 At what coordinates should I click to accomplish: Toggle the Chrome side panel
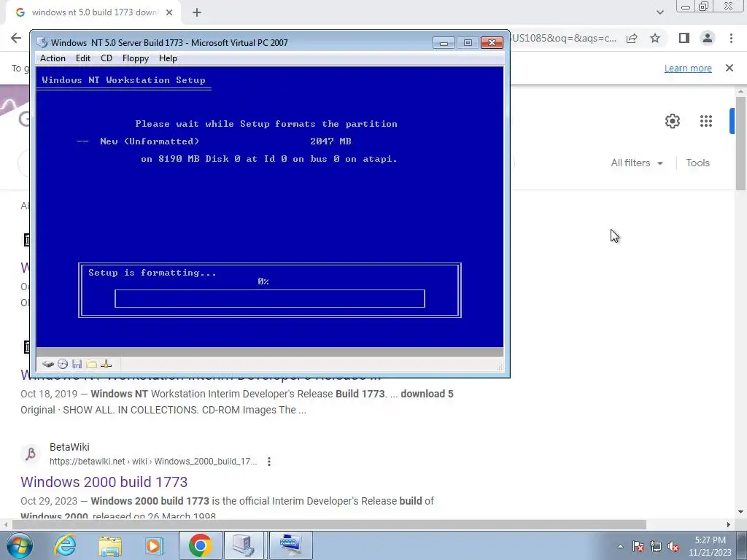684,38
